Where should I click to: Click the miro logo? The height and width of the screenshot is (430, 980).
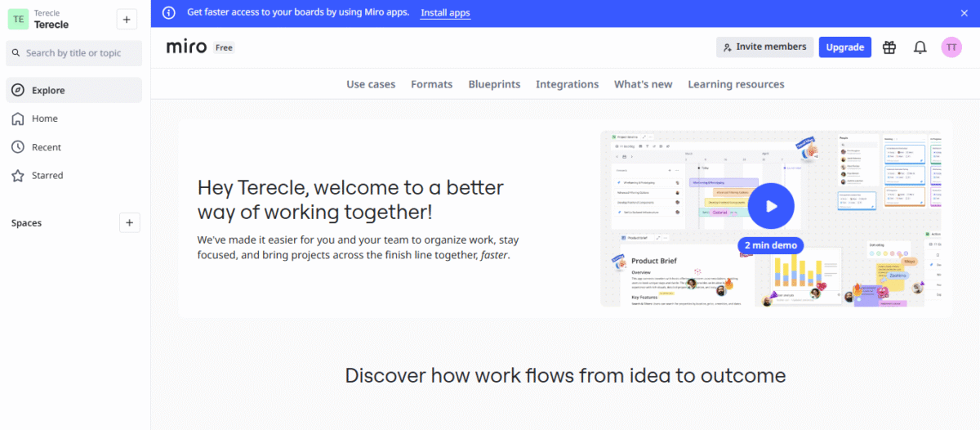[x=186, y=47]
